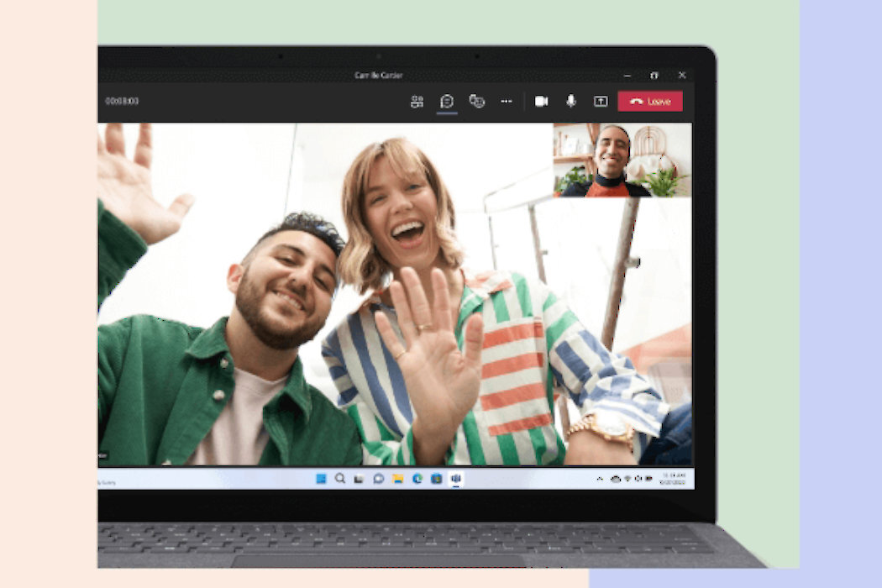This screenshot has height=588, width=882.
Task: Expand the system tray hidden icons chevron
Action: pyautogui.click(x=600, y=479)
